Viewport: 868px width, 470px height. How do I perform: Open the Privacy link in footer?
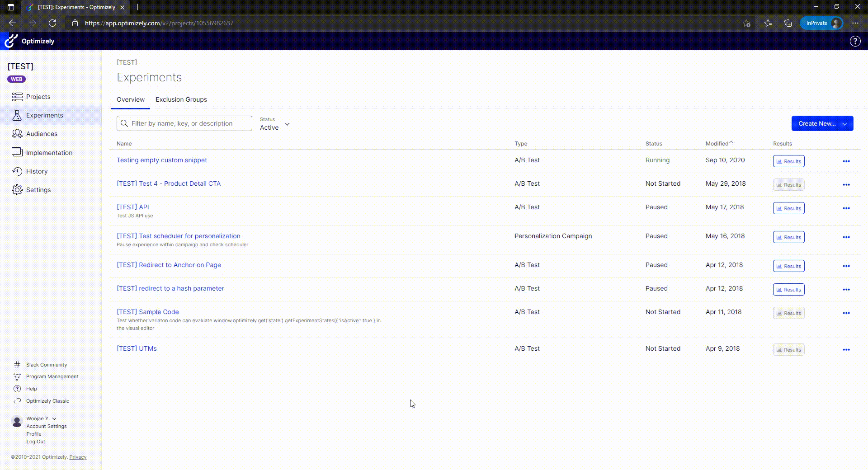click(x=78, y=457)
